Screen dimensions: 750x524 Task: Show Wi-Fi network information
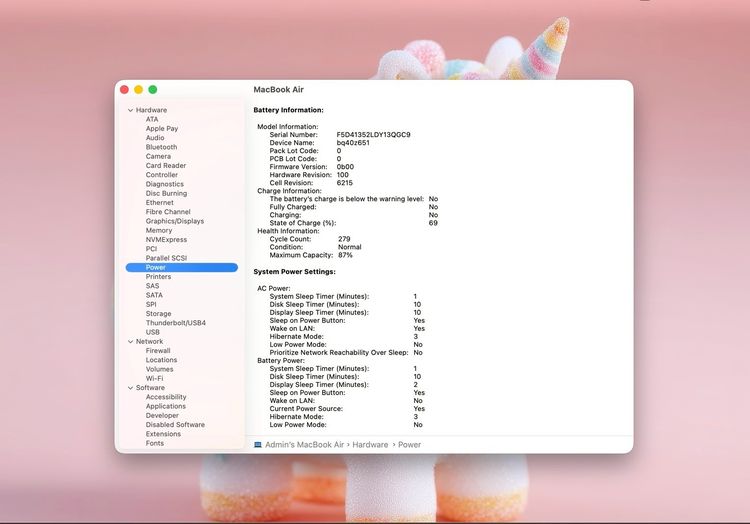coord(154,378)
